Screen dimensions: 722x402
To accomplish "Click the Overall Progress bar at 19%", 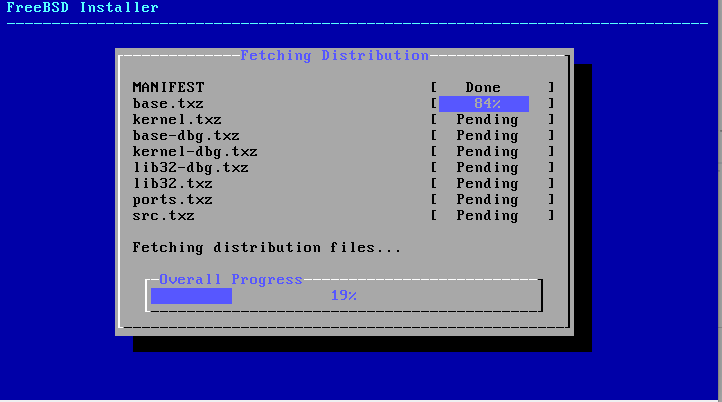I will (344, 296).
